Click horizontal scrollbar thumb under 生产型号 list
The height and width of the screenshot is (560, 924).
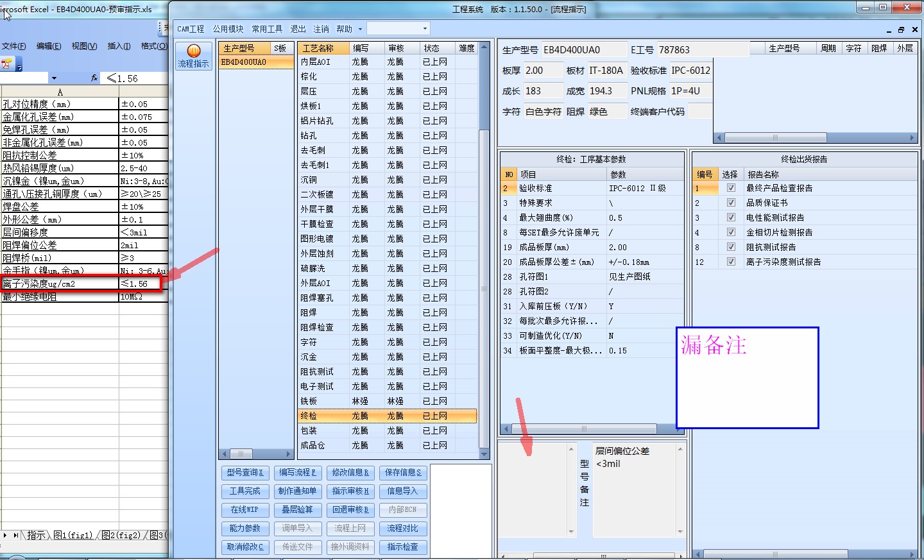click(x=241, y=454)
